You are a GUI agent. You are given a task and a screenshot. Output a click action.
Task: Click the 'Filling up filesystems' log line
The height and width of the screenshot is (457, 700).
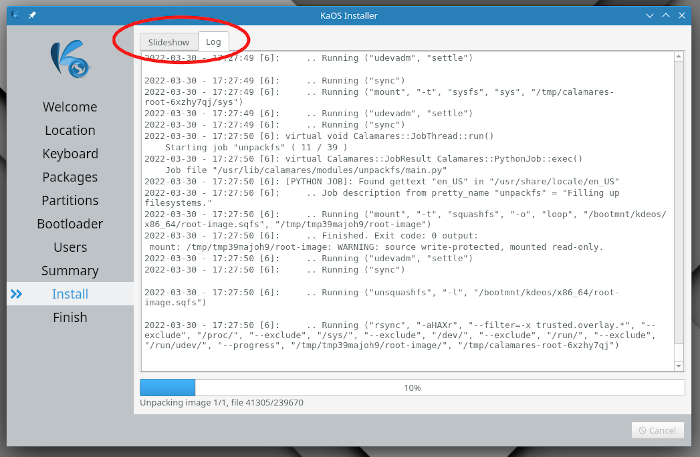382,198
